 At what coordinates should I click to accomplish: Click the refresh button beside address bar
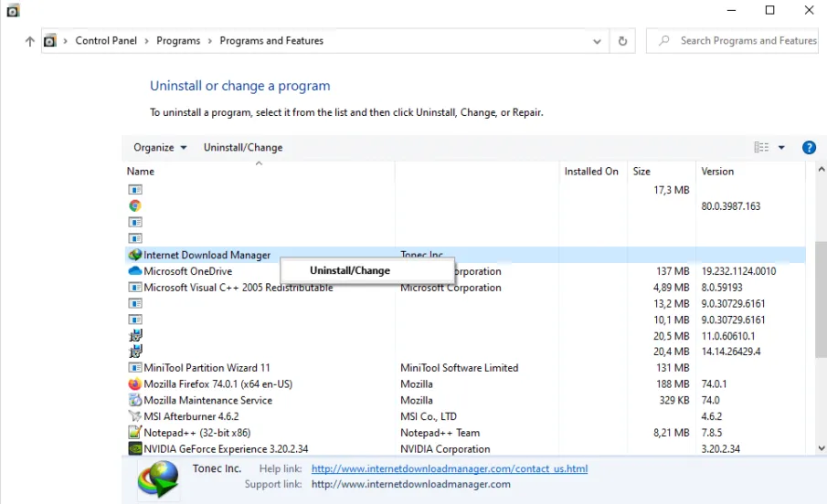pyautogui.click(x=622, y=40)
